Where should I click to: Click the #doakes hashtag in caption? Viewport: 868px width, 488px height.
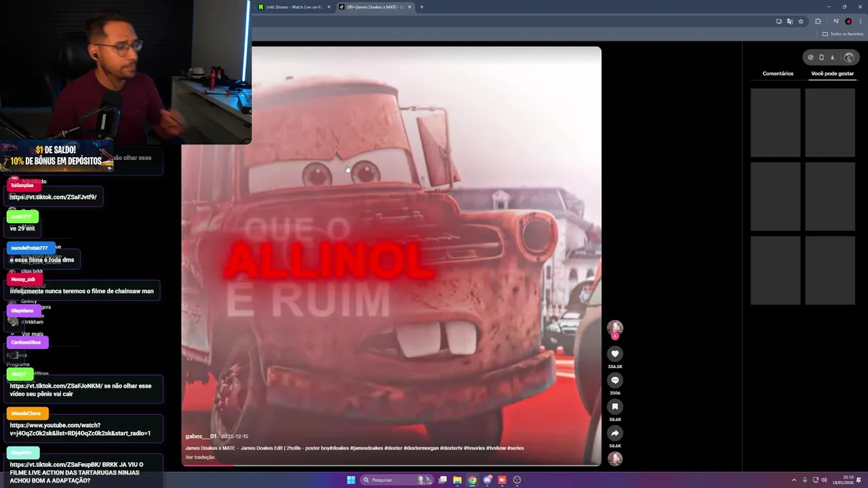(338, 448)
